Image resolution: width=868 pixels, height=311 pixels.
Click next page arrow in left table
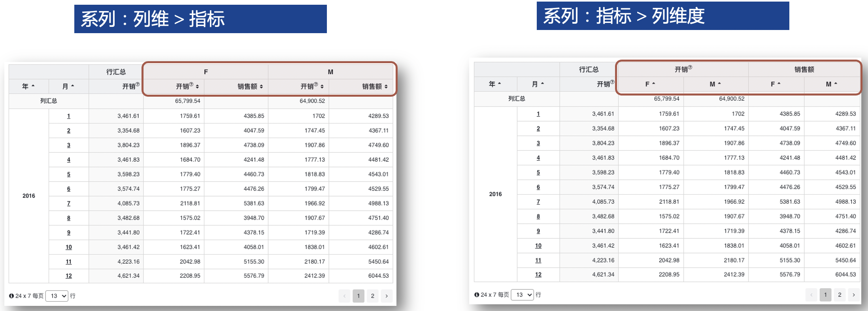(x=387, y=296)
